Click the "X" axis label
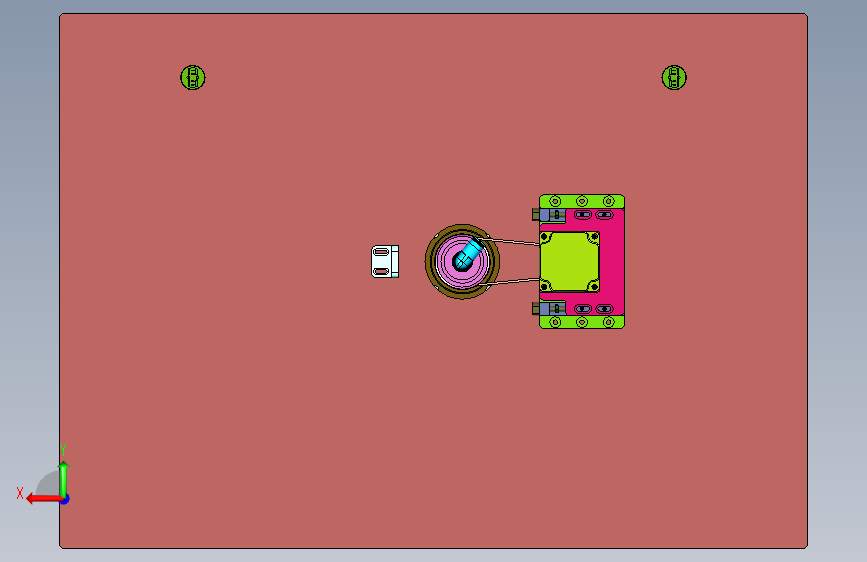Viewport: 867px width, 562px height. (20, 493)
